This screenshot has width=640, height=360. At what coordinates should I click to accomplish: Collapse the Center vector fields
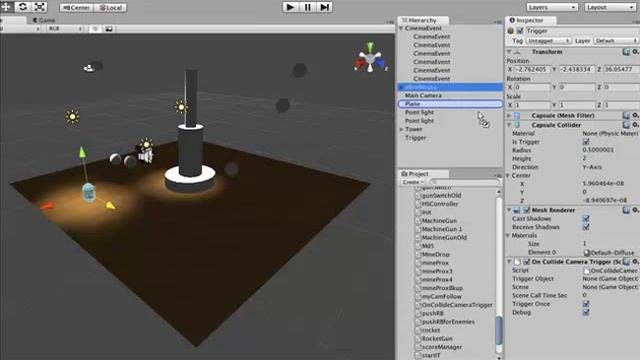(x=508, y=176)
